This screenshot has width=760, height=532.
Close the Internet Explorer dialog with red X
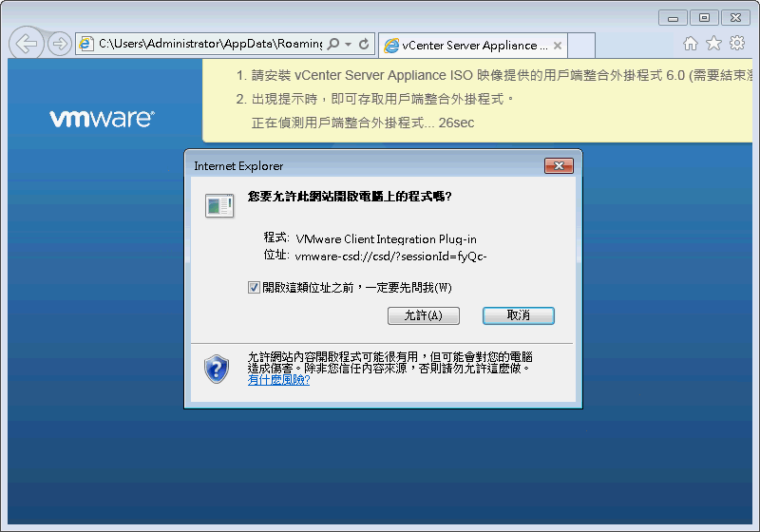click(x=559, y=165)
